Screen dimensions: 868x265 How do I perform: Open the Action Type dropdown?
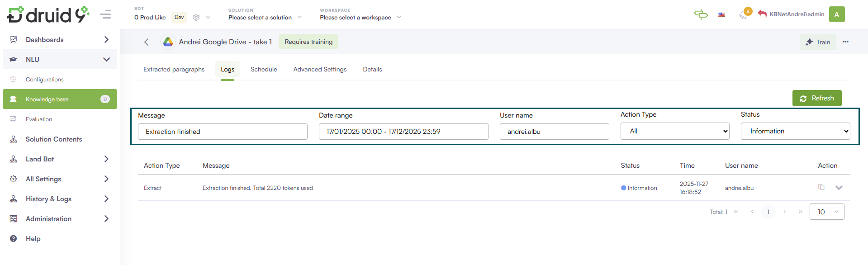coord(674,131)
